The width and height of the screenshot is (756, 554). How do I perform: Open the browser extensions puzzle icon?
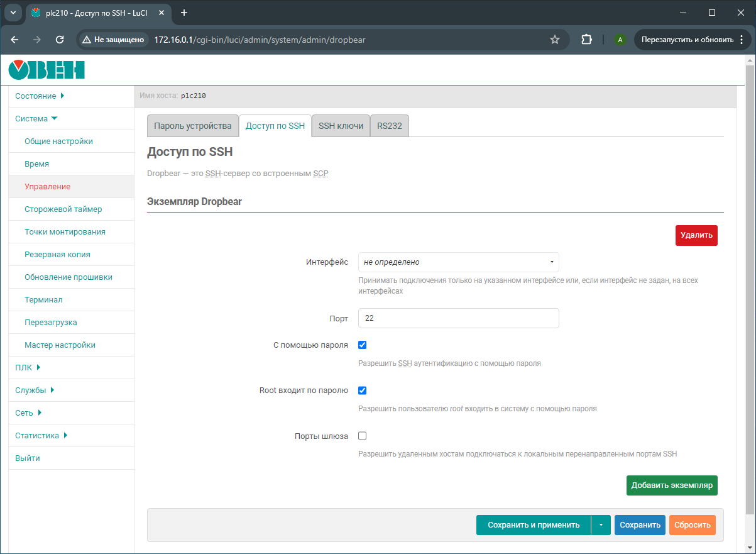coord(586,40)
